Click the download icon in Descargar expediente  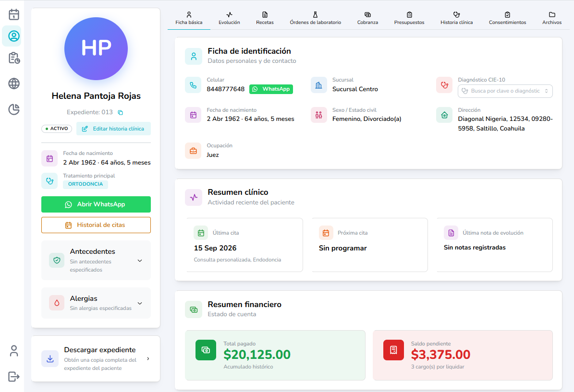tap(50, 359)
